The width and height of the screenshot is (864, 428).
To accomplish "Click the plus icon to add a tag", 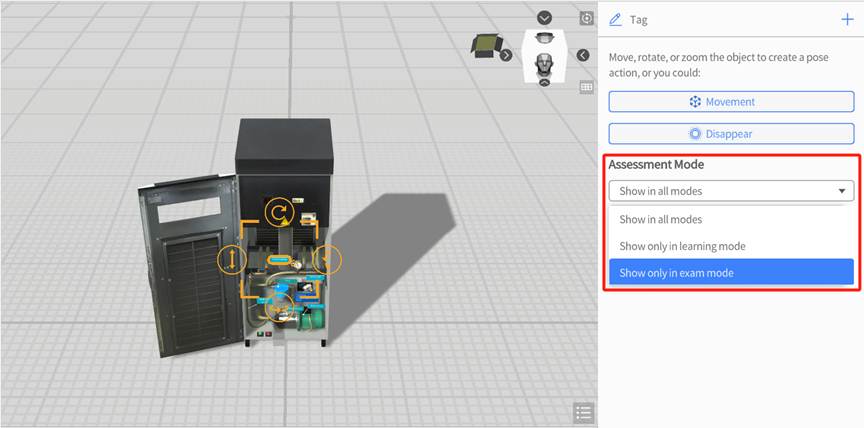I will click(848, 19).
